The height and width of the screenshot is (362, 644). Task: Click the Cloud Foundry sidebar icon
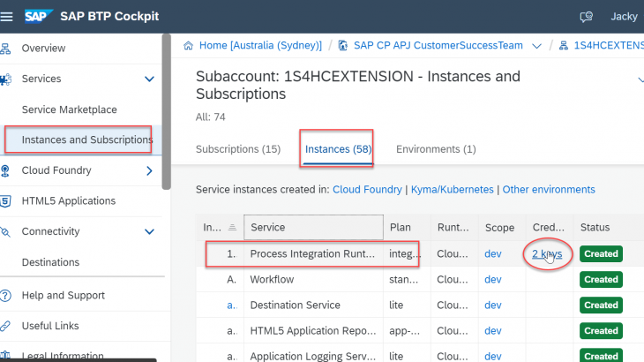tap(5, 170)
